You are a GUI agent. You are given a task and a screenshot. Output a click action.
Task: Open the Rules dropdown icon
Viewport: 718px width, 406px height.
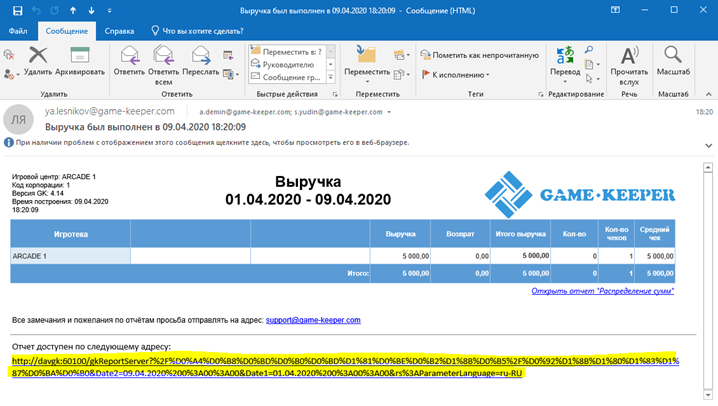point(402,55)
